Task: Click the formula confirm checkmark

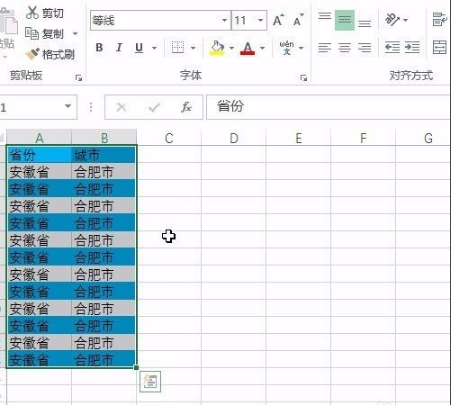Action: (x=154, y=107)
